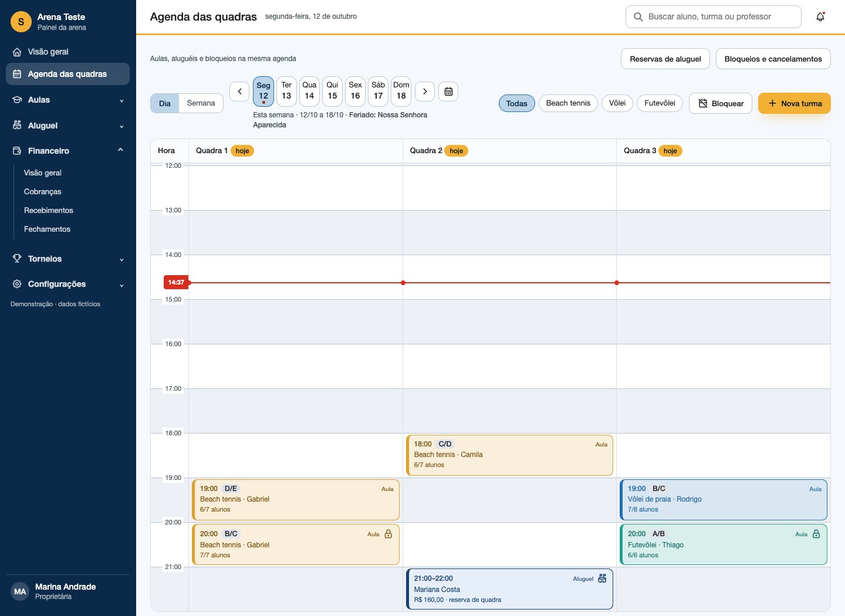Open the notifications bell
Screen dimensions: 845x616
tap(820, 16)
